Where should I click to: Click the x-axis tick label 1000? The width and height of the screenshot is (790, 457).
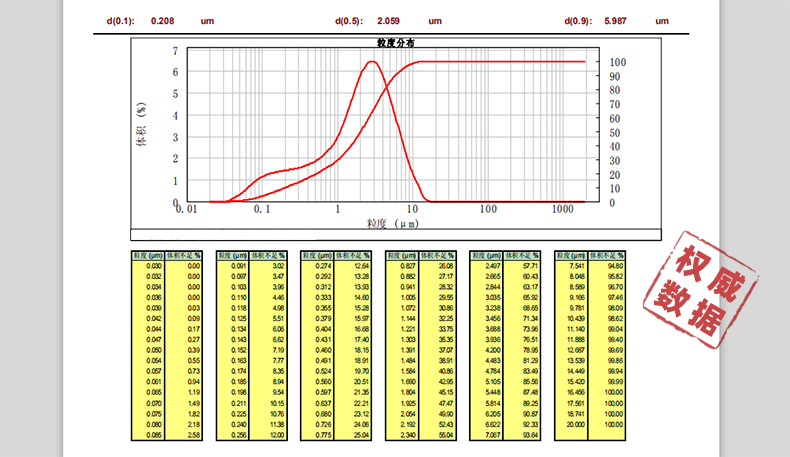pyautogui.click(x=561, y=210)
